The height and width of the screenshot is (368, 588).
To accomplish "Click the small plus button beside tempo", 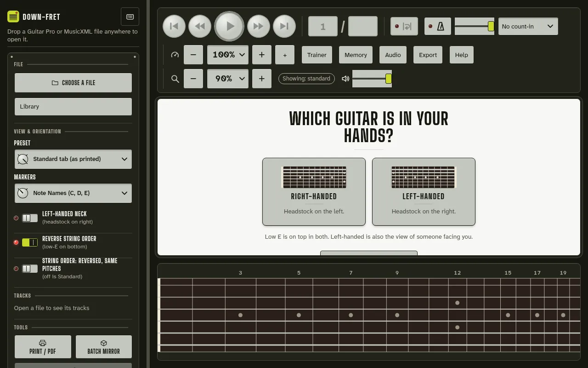I will 285,55.
